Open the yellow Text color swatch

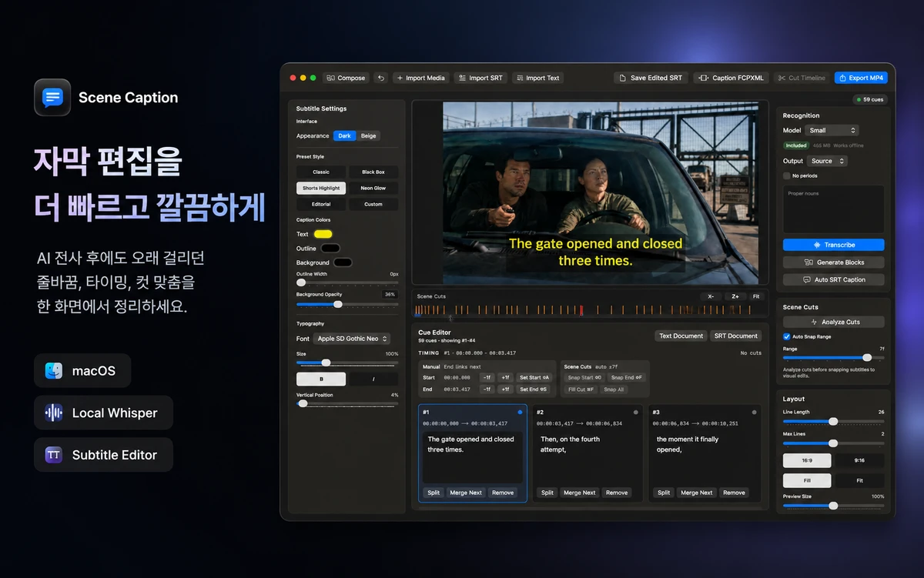323,234
